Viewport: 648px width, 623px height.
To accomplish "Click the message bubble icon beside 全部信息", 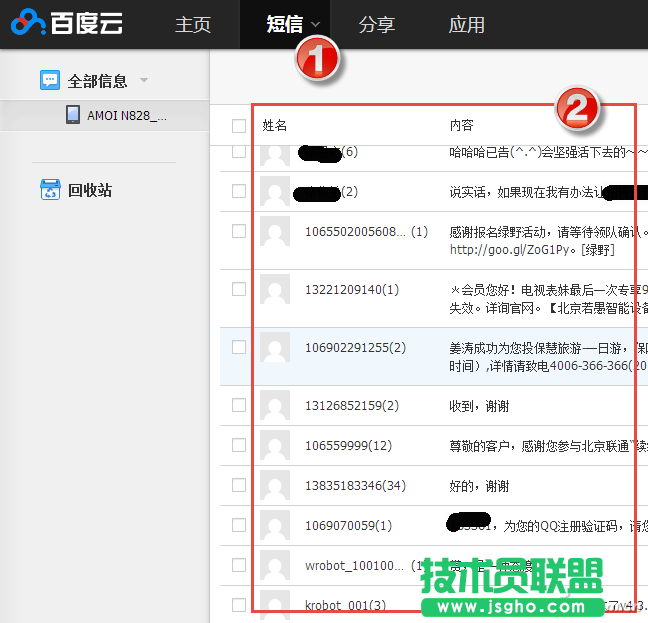I will click(x=49, y=80).
